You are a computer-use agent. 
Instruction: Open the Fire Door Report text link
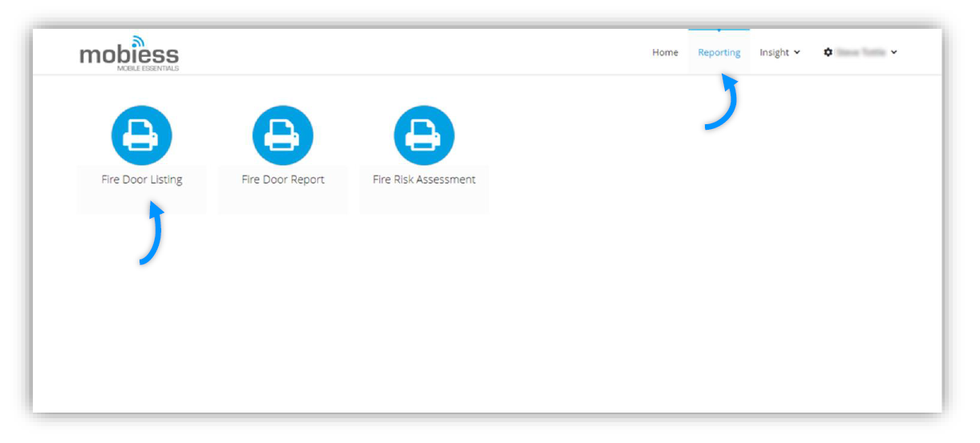[x=283, y=180]
